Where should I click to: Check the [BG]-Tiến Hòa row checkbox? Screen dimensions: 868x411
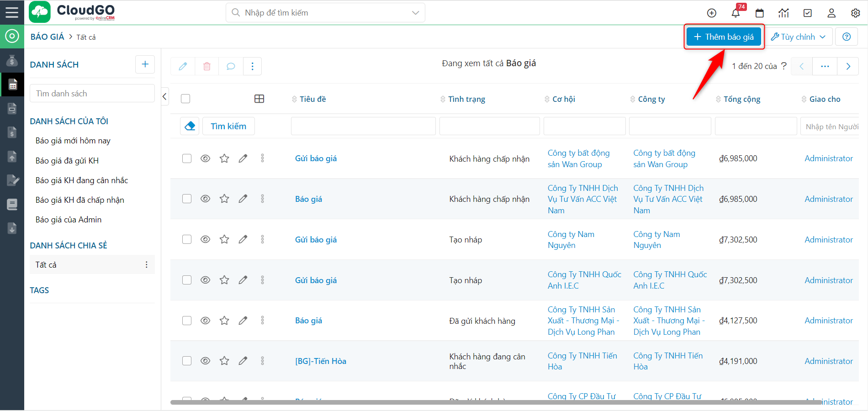pos(187,361)
